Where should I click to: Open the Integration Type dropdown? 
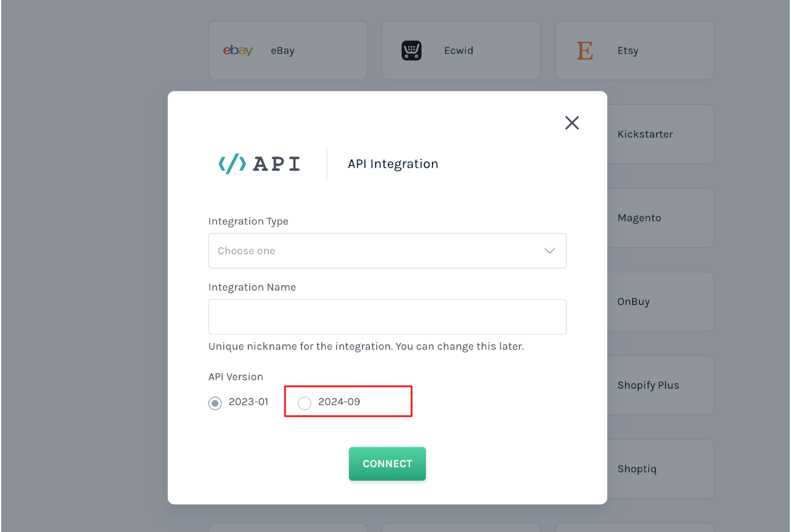click(x=387, y=251)
